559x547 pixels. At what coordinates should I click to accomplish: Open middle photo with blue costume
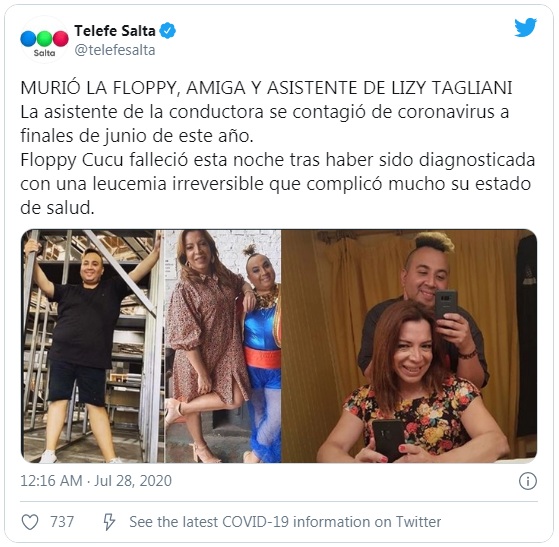tap(223, 346)
